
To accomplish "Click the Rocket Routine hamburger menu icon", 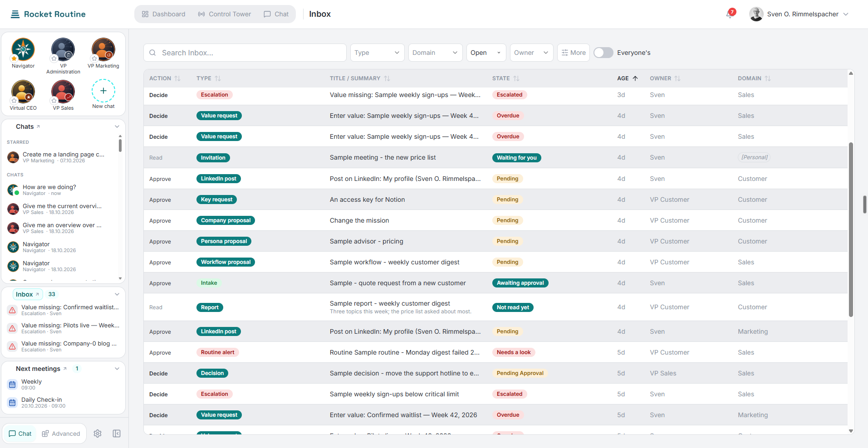I will [x=15, y=14].
